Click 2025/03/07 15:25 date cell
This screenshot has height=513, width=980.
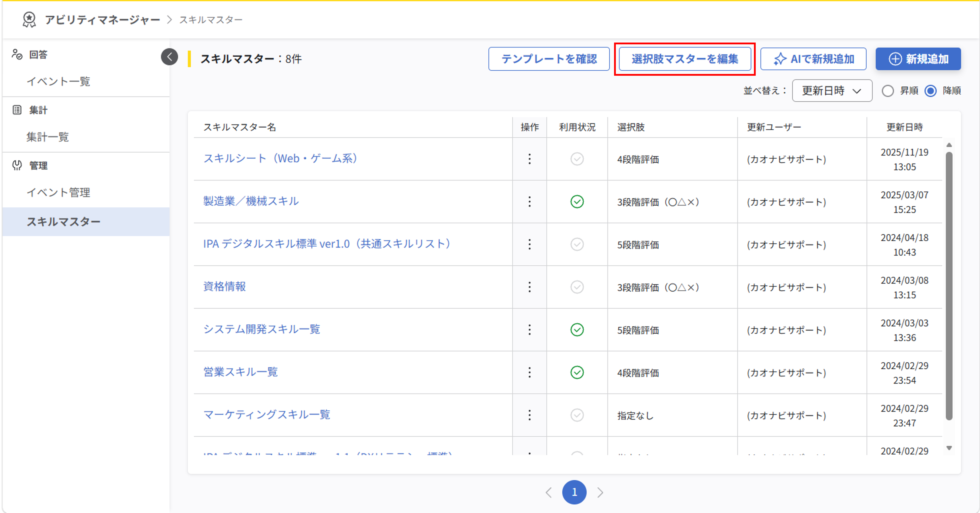905,202
